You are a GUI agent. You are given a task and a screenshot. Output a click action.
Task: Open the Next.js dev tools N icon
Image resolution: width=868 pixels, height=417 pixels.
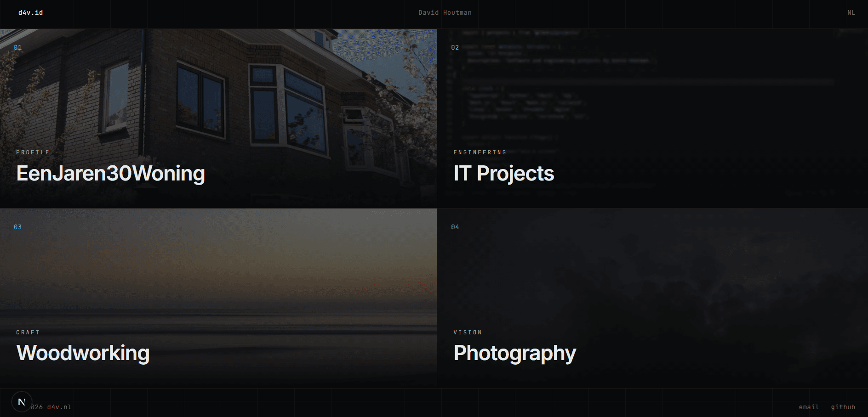coord(22,402)
